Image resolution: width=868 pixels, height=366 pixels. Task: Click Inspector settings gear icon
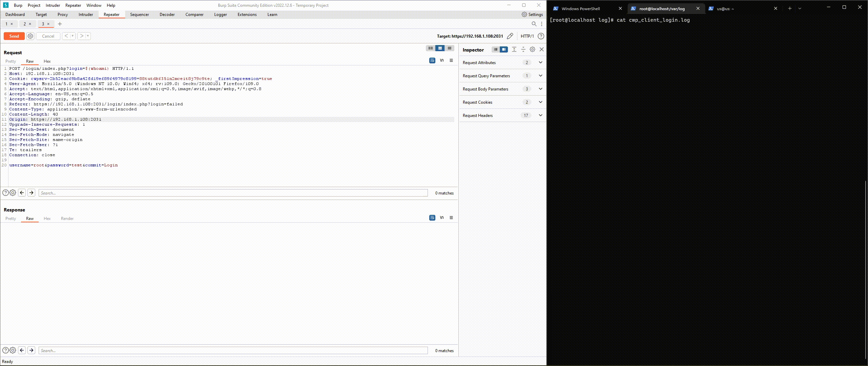tap(532, 49)
